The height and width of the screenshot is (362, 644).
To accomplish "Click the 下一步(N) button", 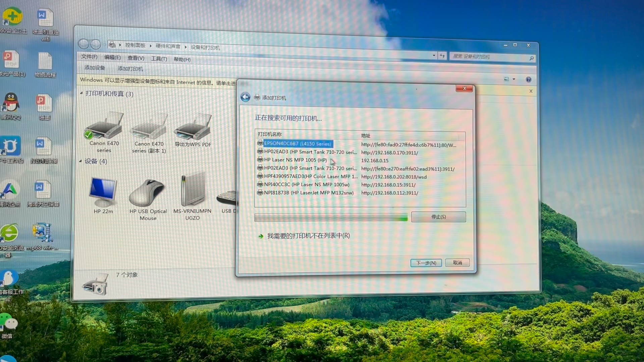I will click(426, 263).
